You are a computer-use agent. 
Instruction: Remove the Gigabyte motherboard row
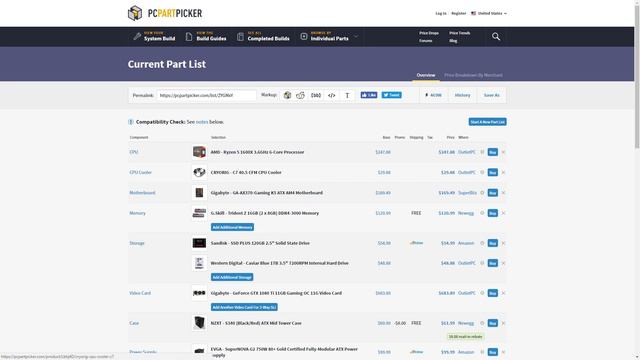(x=503, y=193)
